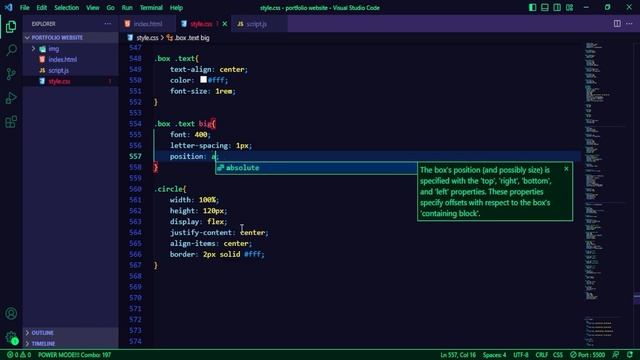Click the POWER MODE Combo status text
This screenshot has width=640, height=360.
74,355
